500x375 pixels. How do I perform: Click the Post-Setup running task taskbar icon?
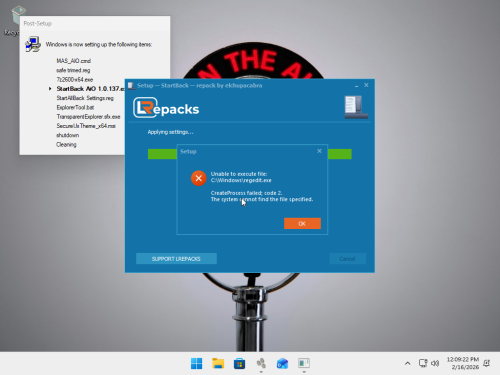[261, 363]
